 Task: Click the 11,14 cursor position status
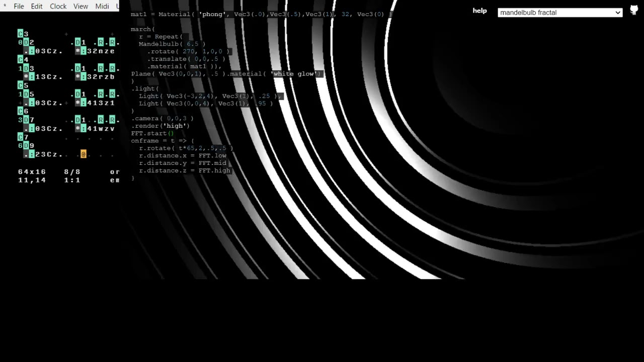coord(32,179)
